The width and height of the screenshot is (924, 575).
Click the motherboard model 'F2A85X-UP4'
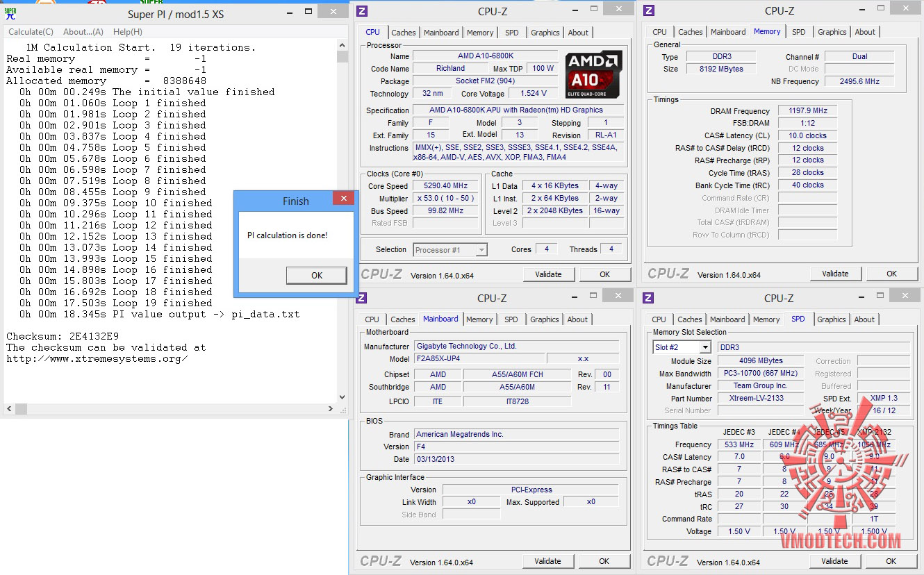pyautogui.click(x=479, y=359)
